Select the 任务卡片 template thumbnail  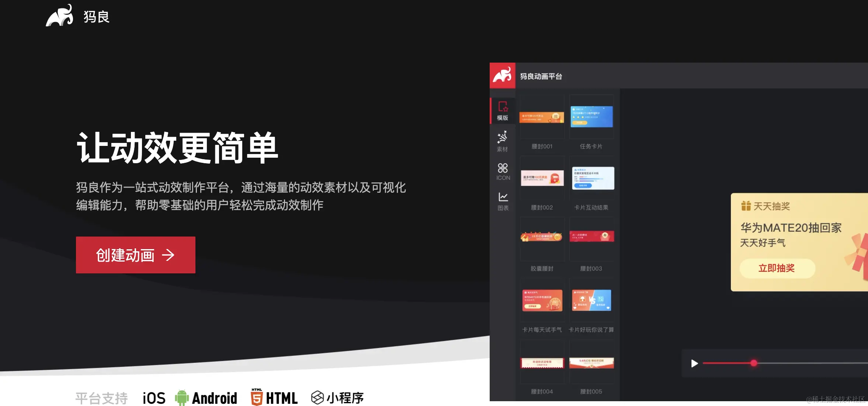pyautogui.click(x=591, y=117)
